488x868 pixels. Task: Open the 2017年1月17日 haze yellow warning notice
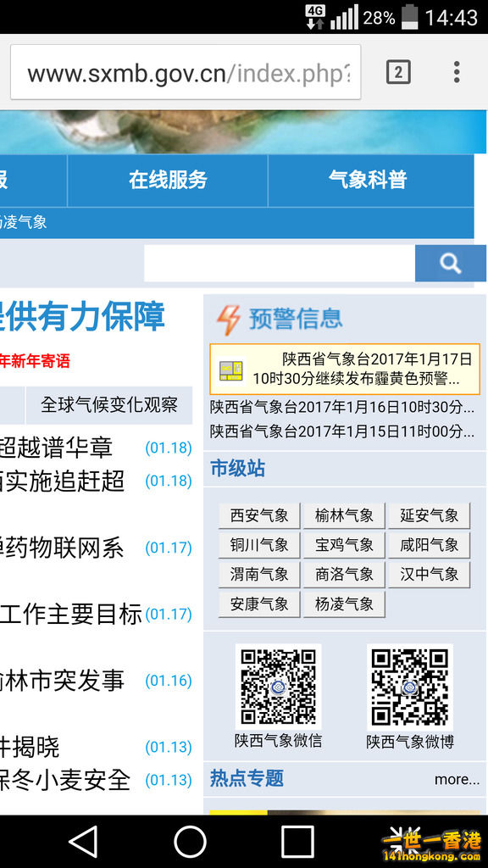point(345,370)
